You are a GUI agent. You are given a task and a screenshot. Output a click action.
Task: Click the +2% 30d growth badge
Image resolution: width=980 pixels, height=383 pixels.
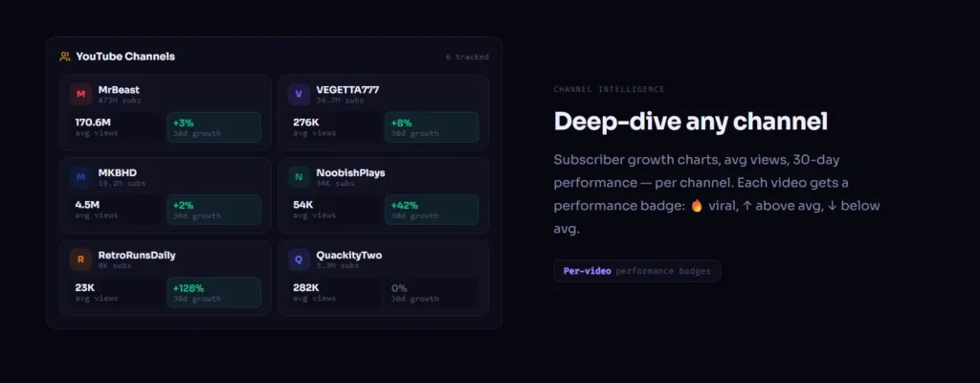[x=213, y=210]
